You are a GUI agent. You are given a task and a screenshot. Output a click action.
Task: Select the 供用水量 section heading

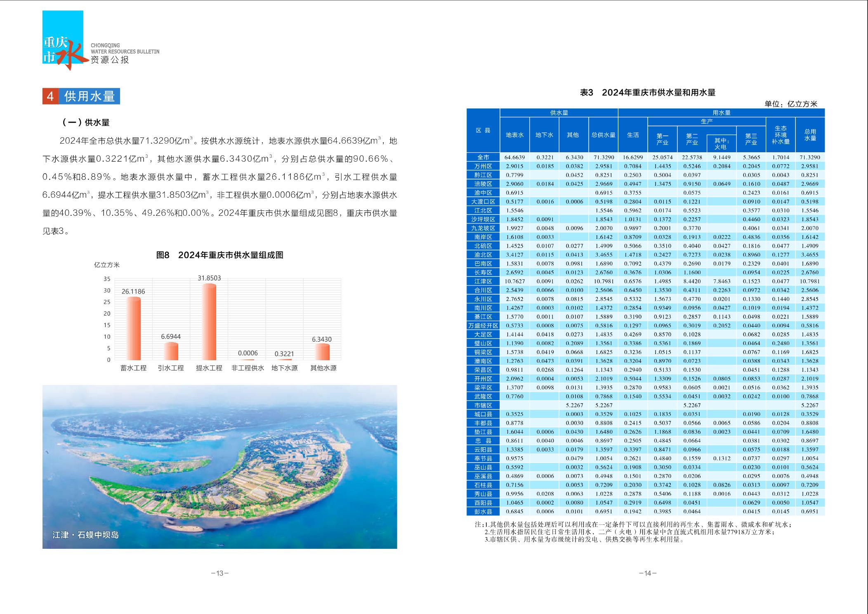coord(90,96)
